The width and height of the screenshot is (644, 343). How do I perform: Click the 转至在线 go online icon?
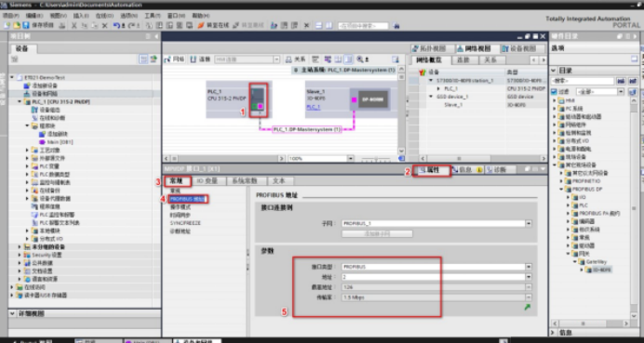201,25
